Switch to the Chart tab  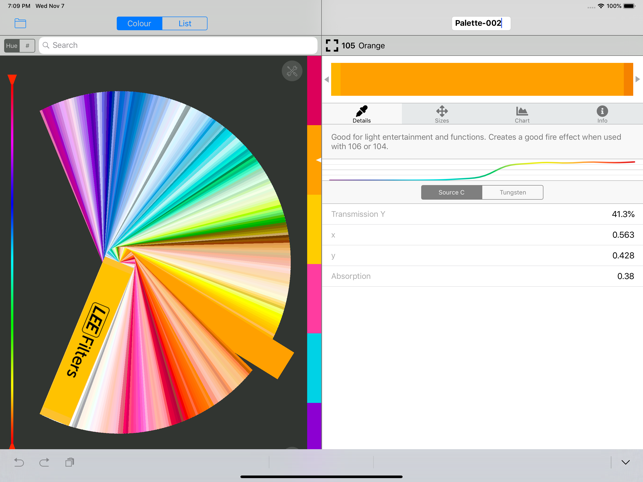pyautogui.click(x=522, y=114)
